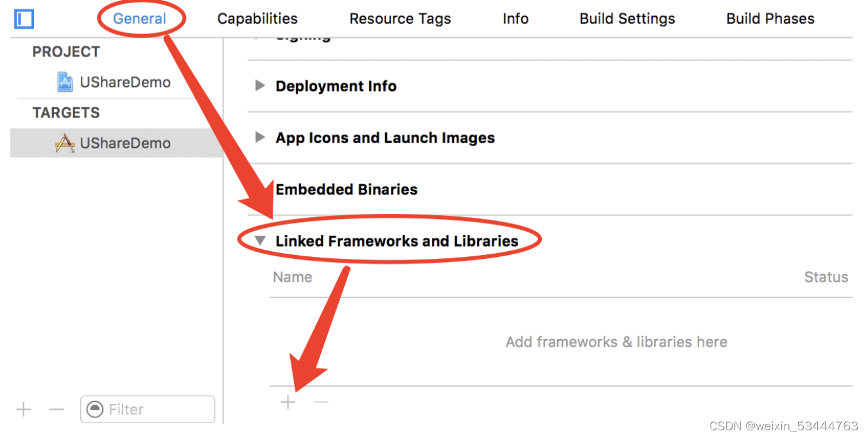Click the filter icon in search field
Screen dimensions: 868x438
pos(95,409)
